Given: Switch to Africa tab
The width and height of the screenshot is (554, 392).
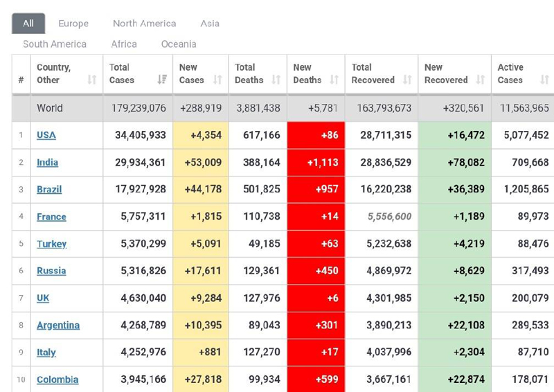Looking at the screenshot, I should pos(124,44).
